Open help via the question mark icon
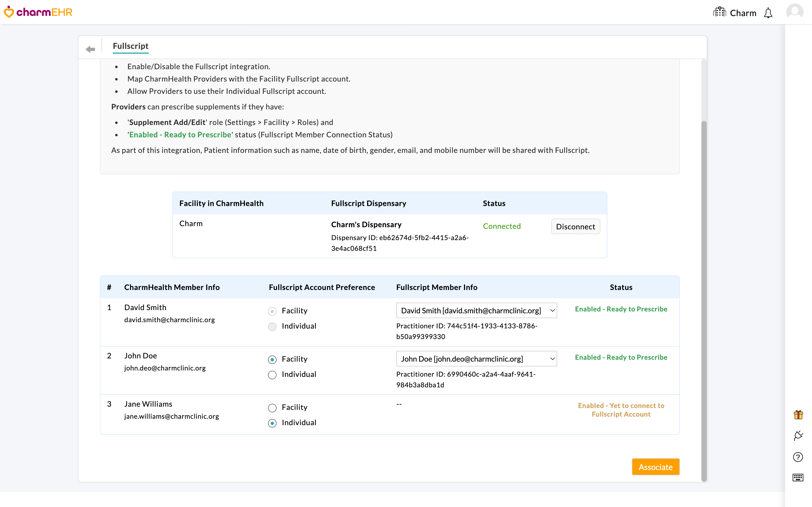 pyautogui.click(x=798, y=457)
